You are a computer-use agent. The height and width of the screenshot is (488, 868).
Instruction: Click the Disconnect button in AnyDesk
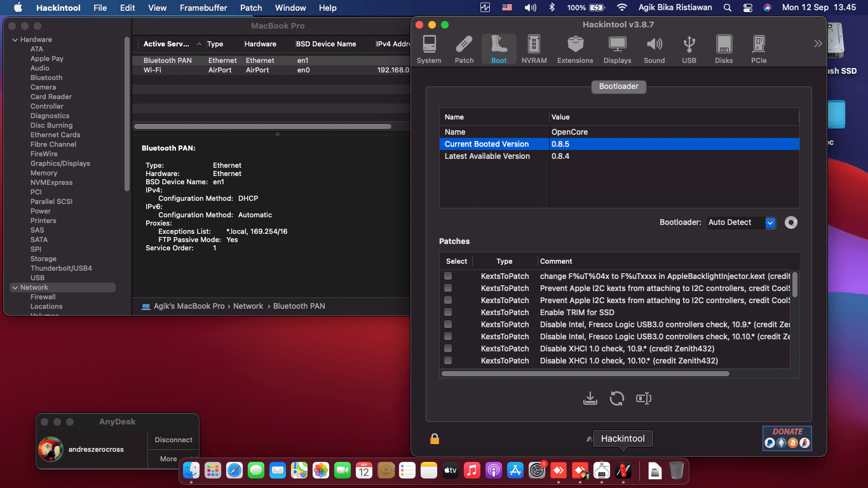(173, 440)
